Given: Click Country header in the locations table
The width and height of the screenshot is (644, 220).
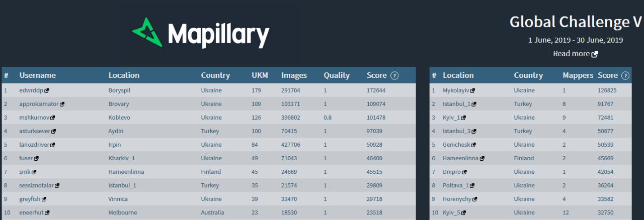Looking at the screenshot, I should (x=528, y=75).
